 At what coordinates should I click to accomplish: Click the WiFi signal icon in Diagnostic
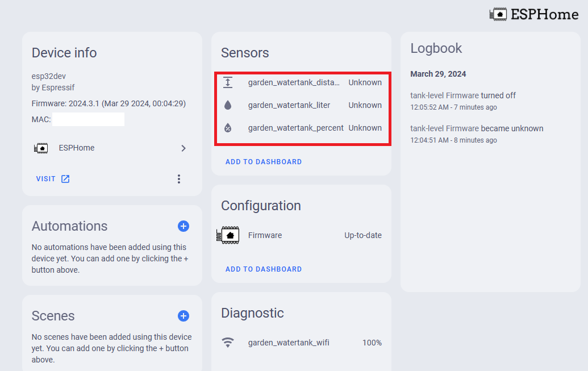[228, 342]
